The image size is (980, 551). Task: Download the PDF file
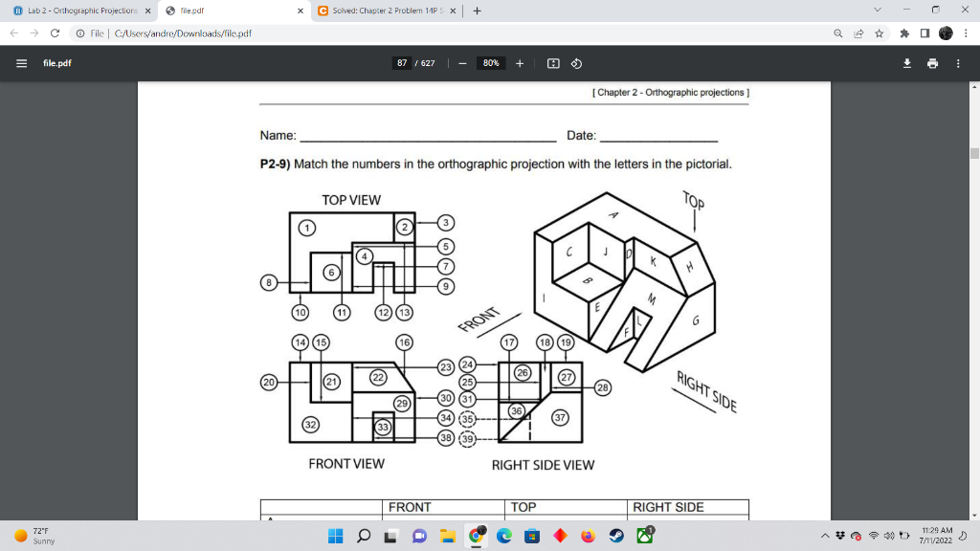click(907, 63)
